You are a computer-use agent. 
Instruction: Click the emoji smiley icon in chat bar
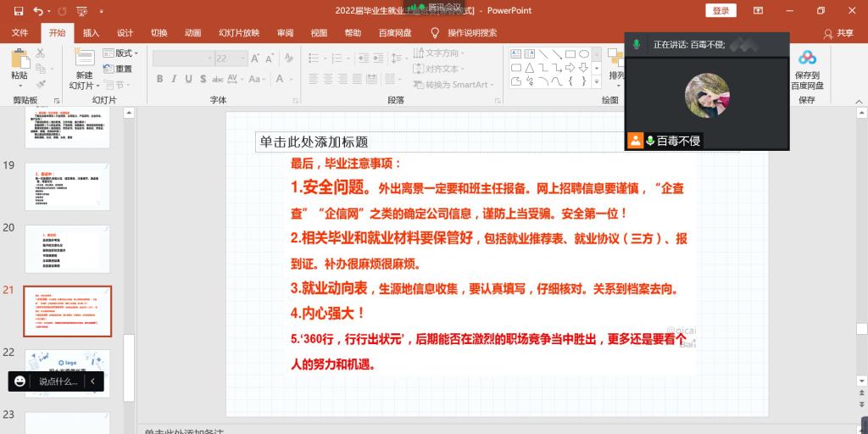20,381
